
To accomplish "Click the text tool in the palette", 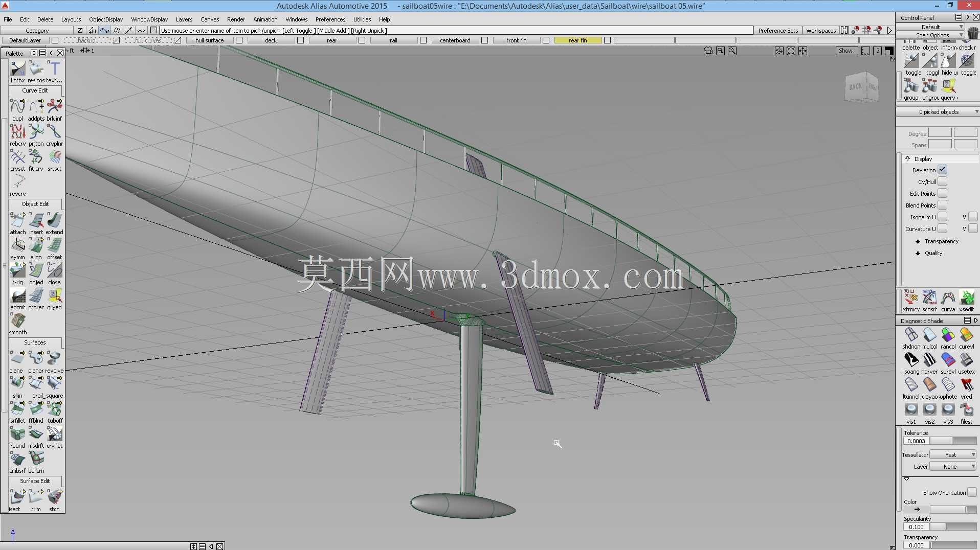I will click(x=54, y=68).
